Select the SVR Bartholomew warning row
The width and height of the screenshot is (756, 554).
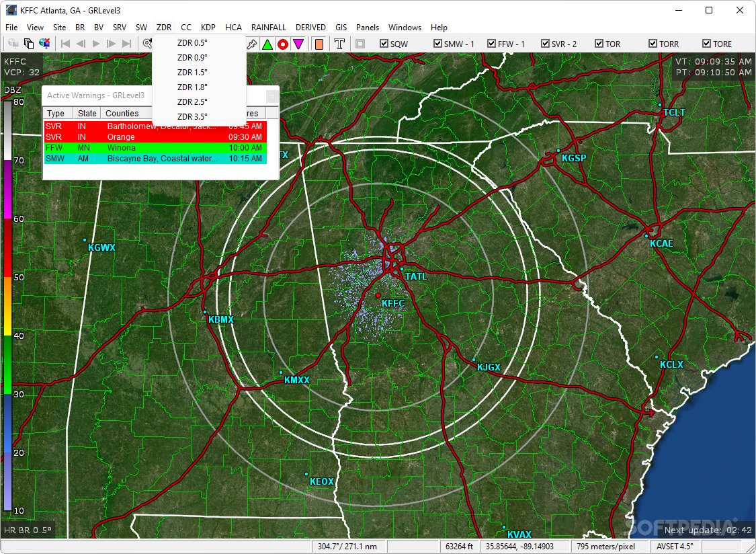[155, 126]
